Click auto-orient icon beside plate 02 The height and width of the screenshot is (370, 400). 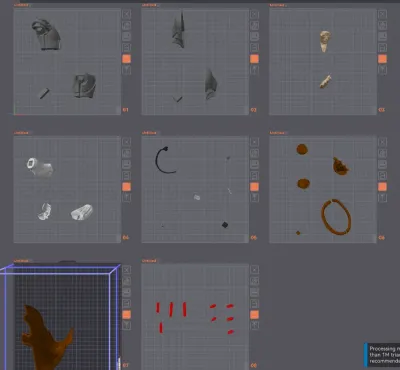coord(254,25)
